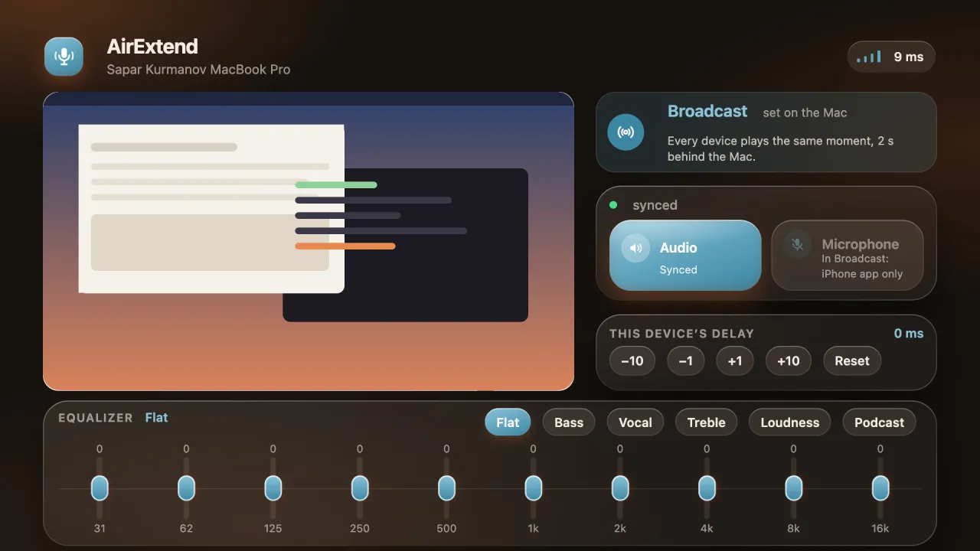Image resolution: width=980 pixels, height=551 pixels.
Task: Toggle the Microphone tile
Action: (848, 256)
